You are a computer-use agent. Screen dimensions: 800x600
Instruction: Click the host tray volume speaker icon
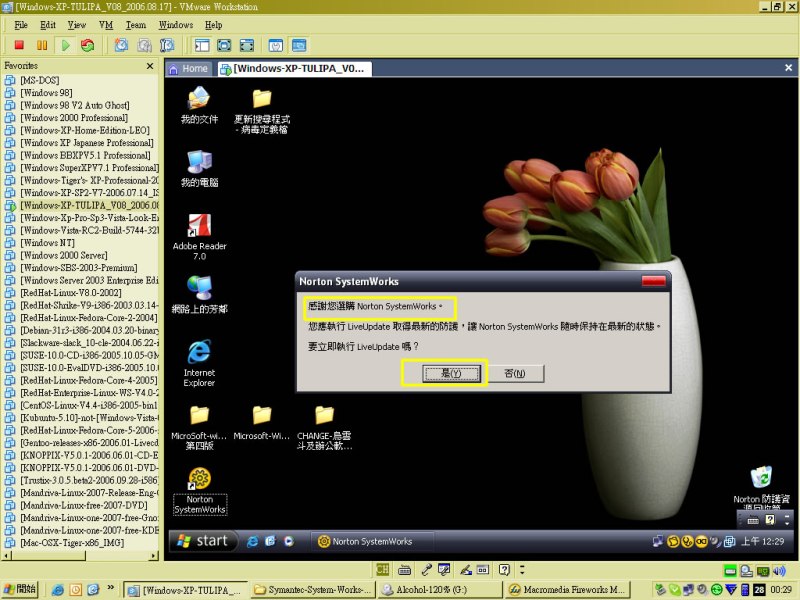click(x=779, y=571)
